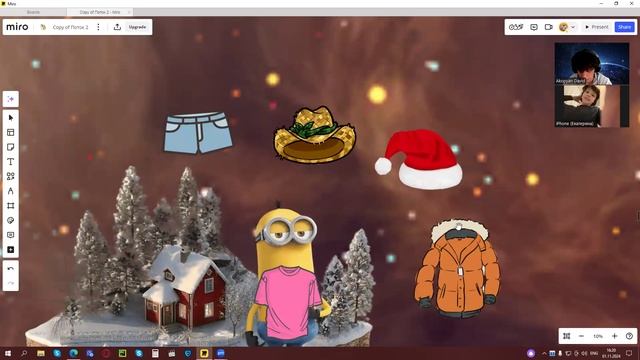Switch to the Boards tab
Viewport: 640px width, 360px height.
33,12
